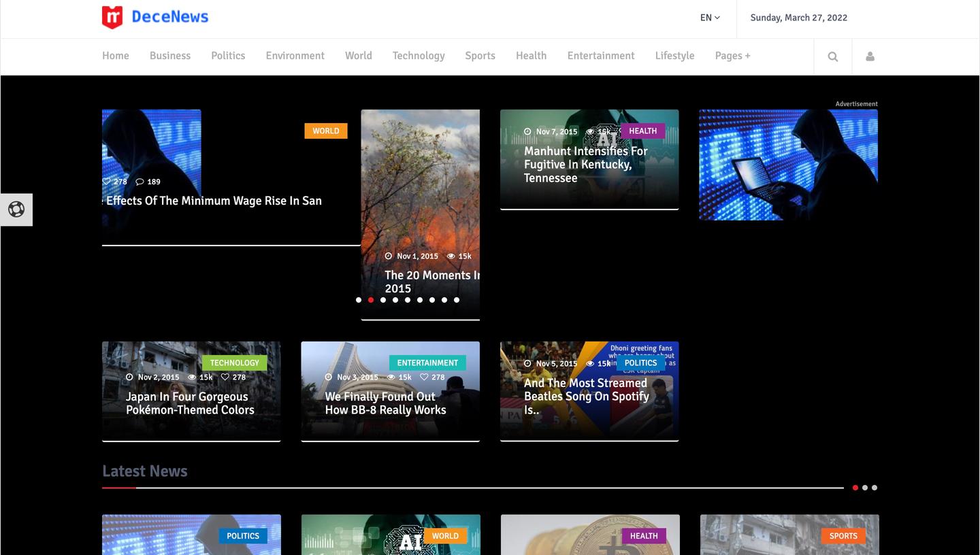The image size is (980, 555).
Task: Open the Environment navigation item
Action: [295, 56]
